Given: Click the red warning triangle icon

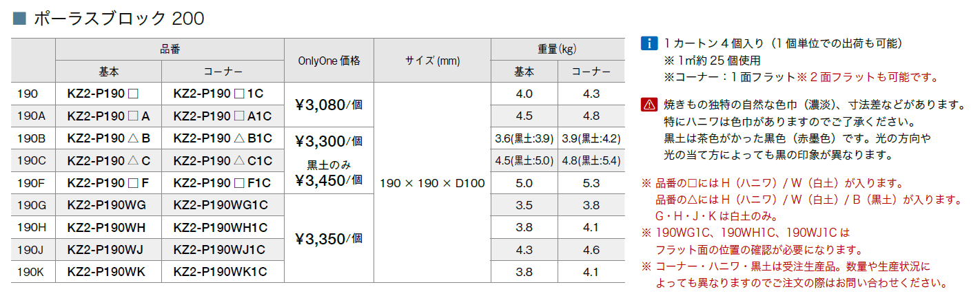Looking at the screenshot, I should [x=649, y=105].
